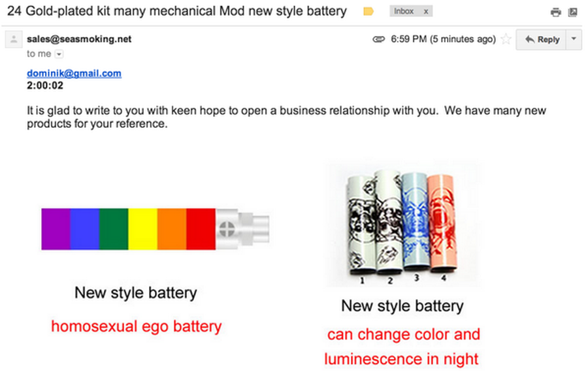Click the email subject line
Screen dimensions: 588x376
pyautogui.click(x=176, y=12)
